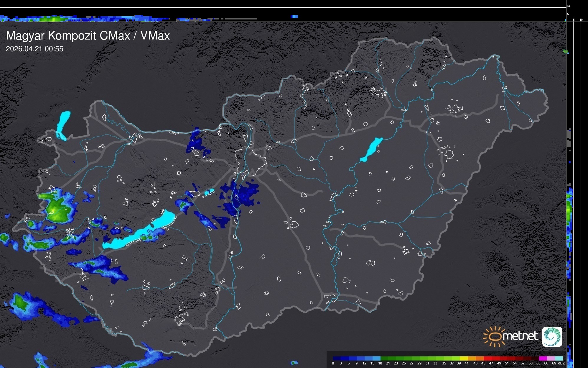Select the light cyan 69 dBZ swatch
Viewport: 588px width, 368px height.
pos(559,358)
